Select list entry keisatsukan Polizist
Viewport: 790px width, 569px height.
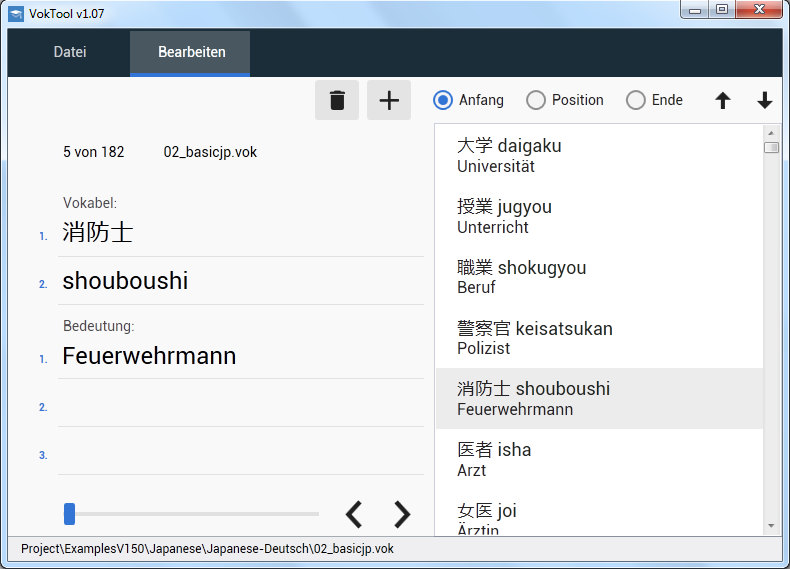coord(600,338)
